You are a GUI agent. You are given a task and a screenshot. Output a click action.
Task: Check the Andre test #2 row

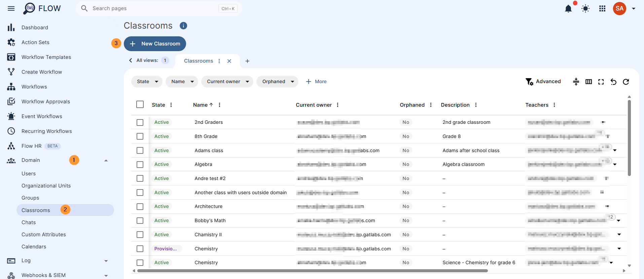140,178
